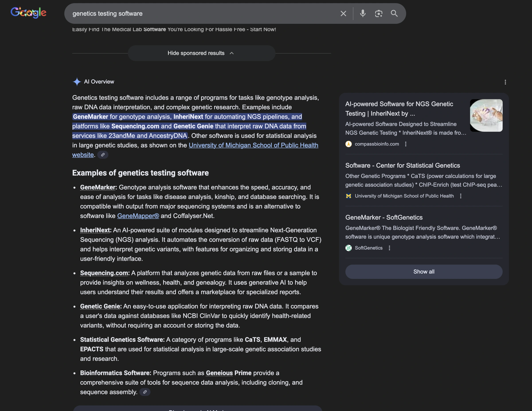Open AI-powered Software for NGS Genetic Testing result
Image resolution: width=532 pixels, height=411 pixels.
point(399,109)
